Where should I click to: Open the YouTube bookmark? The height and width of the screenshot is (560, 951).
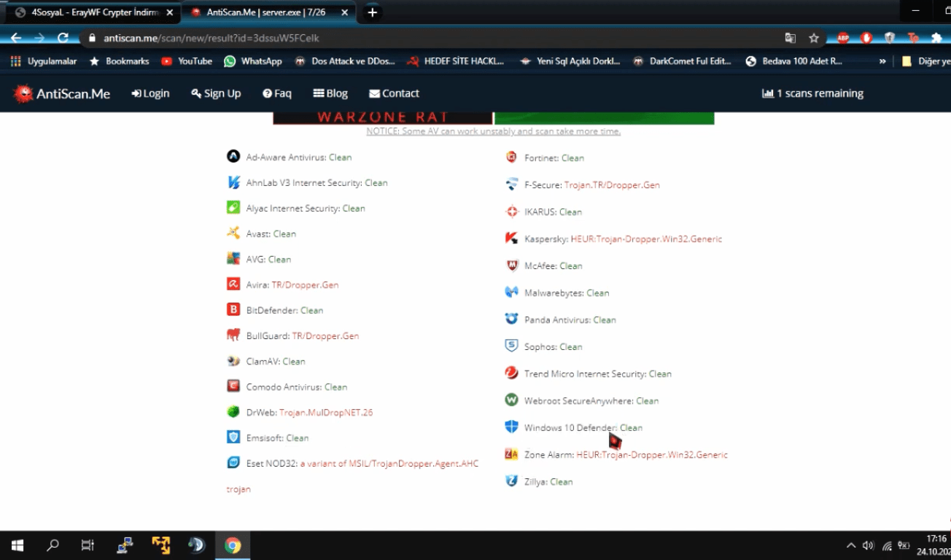point(187,61)
